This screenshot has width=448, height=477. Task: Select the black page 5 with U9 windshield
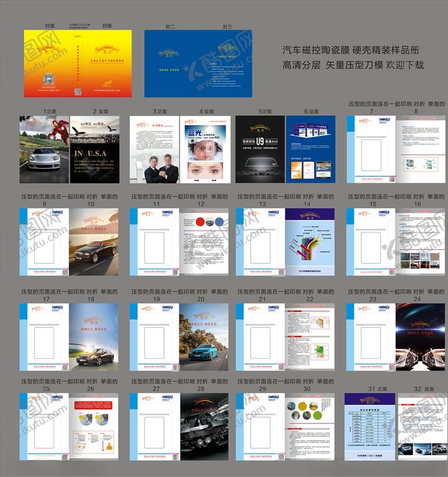click(260, 149)
